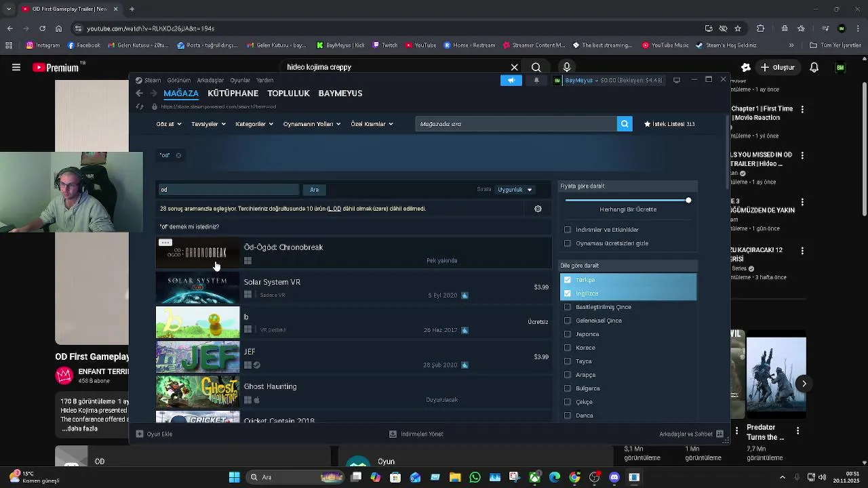
Task: Open YouTube hamburger guide menu
Action: point(16,67)
